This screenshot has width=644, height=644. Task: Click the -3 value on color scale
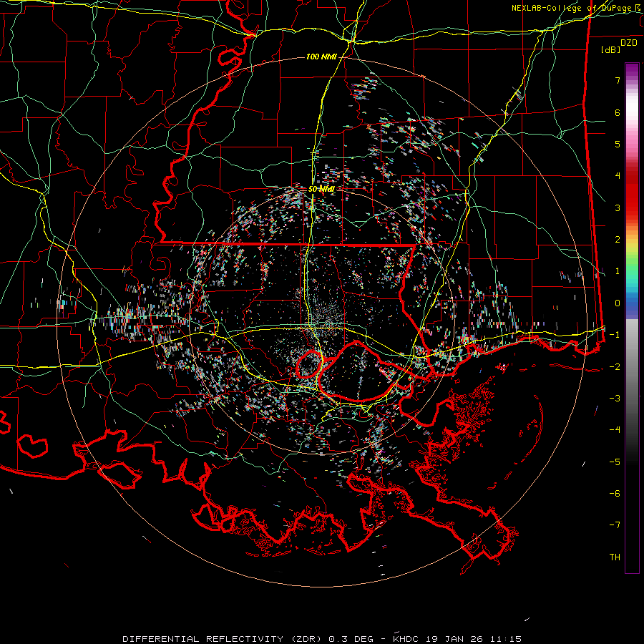[x=615, y=399]
